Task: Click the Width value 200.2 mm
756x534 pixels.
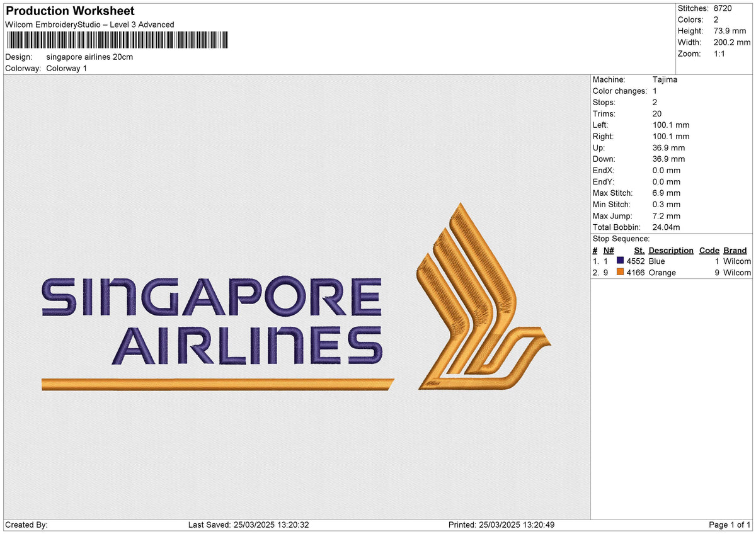Action: coord(732,42)
